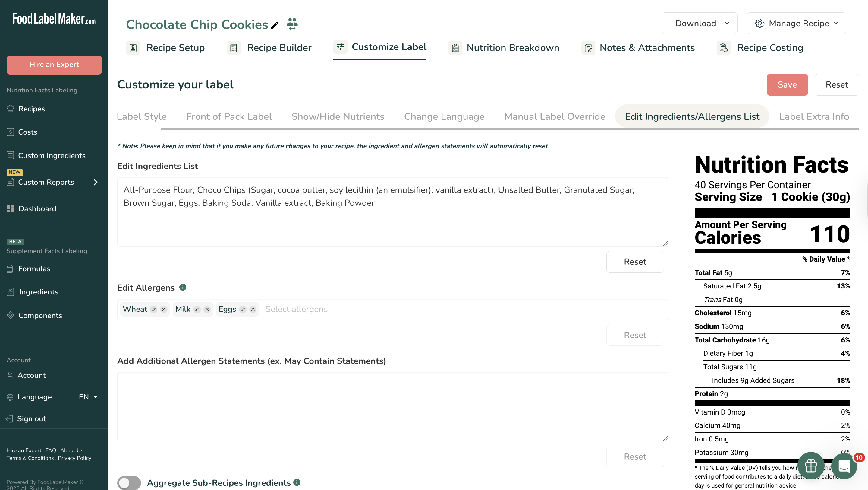The image size is (868, 490).
Task: Remove the Eggs allergen tag
Action: pyautogui.click(x=253, y=309)
